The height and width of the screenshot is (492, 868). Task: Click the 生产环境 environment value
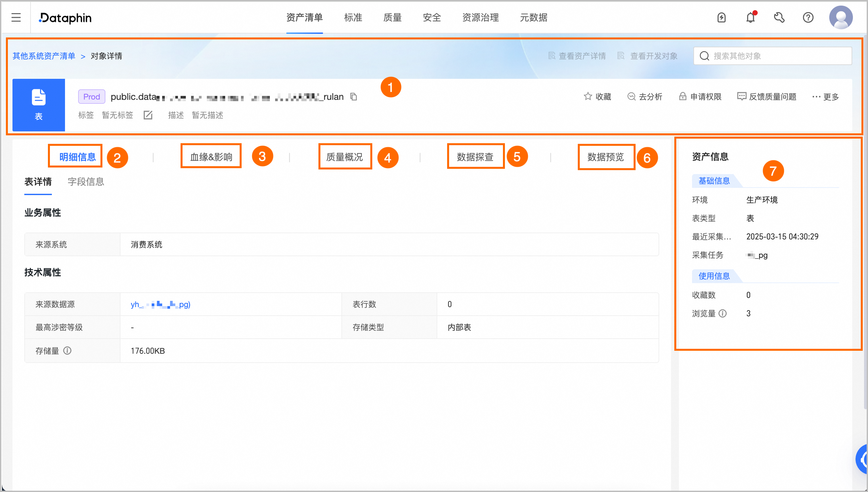pos(762,200)
